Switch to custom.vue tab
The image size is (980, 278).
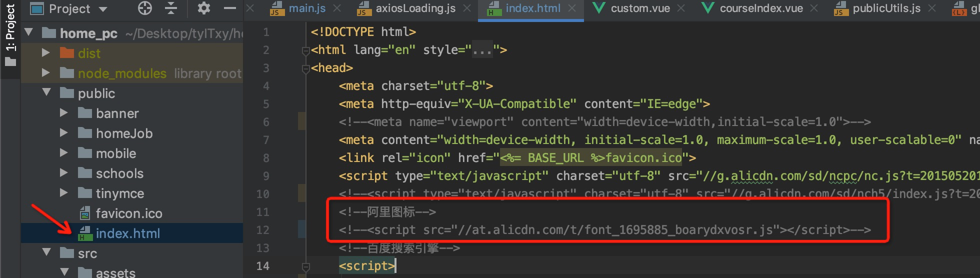640,8
